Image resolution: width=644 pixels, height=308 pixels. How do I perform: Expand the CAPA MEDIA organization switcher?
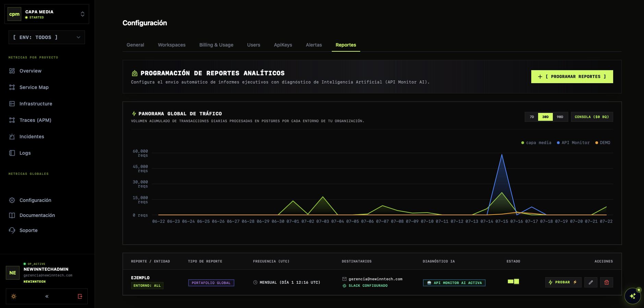coord(47,14)
